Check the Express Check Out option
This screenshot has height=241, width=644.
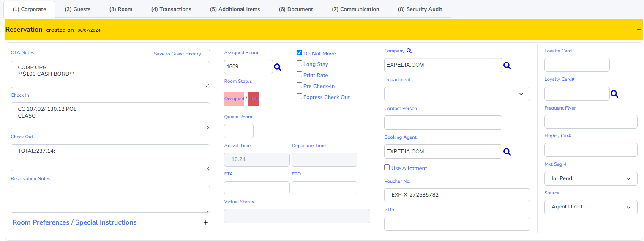300,96
